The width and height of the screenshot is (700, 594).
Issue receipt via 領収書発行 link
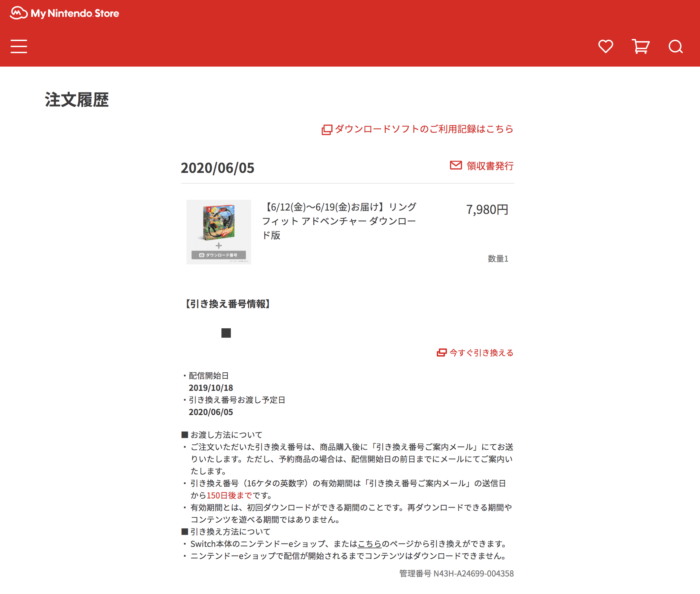[x=490, y=166]
